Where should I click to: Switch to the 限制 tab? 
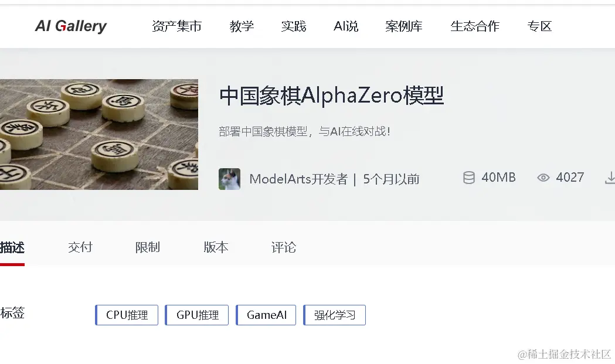148,247
